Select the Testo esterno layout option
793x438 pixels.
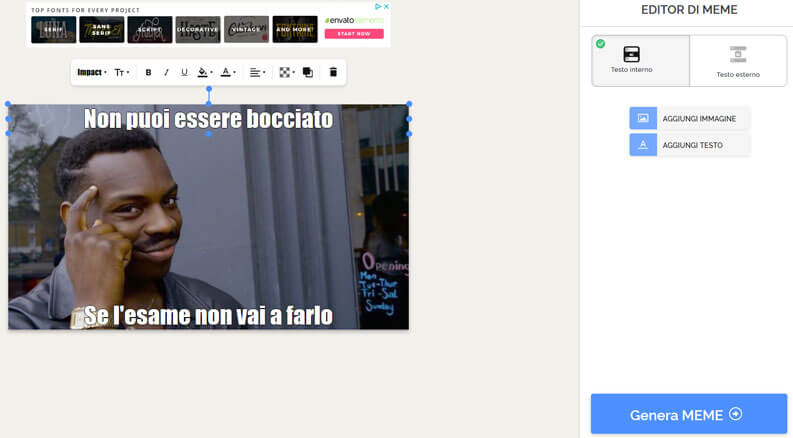tap(738, 61)
